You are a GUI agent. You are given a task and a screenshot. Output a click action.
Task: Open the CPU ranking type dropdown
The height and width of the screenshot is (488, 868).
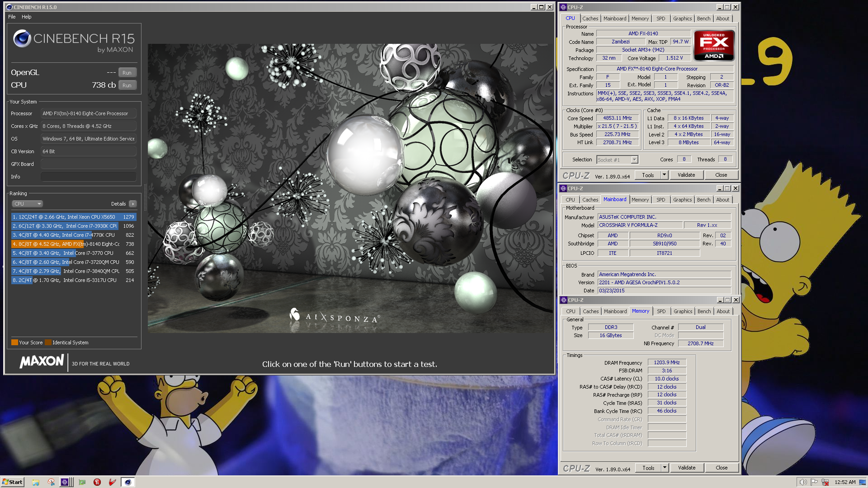click(27, 204)
